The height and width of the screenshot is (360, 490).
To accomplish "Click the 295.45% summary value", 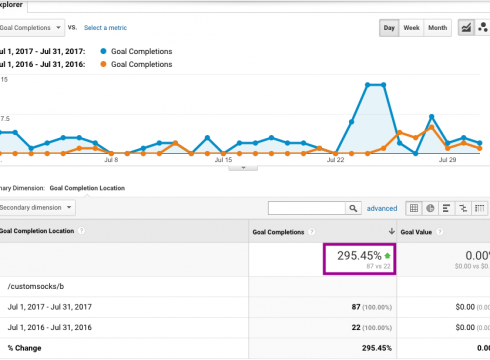I will [359, 256].
